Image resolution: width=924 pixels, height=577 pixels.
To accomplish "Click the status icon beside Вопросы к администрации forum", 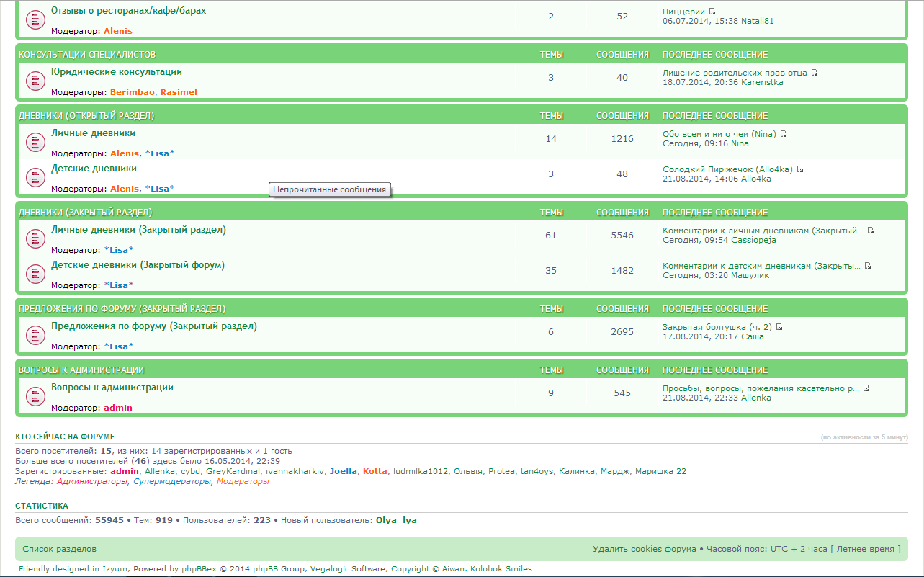I will (36, 397).
